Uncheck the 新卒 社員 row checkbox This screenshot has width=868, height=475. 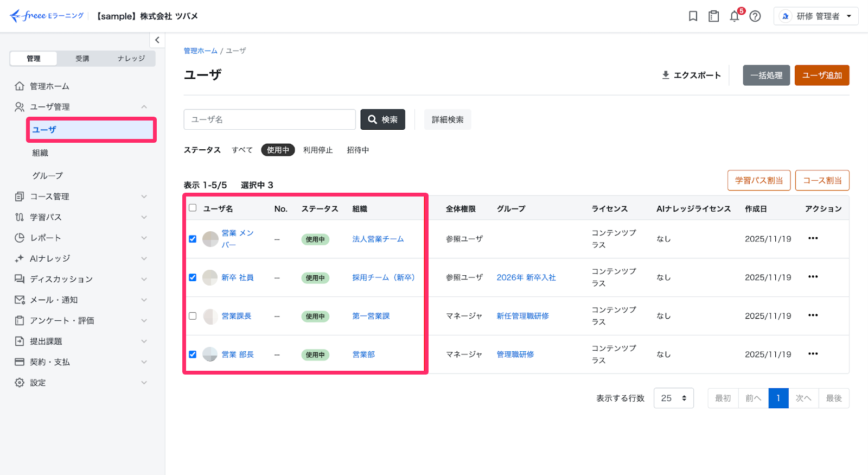(x=193, y=277)
